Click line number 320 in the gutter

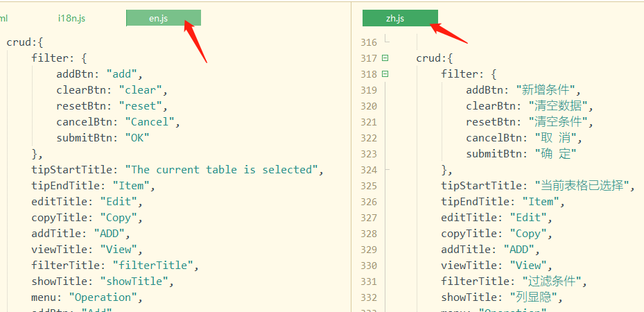click(369, 106)
